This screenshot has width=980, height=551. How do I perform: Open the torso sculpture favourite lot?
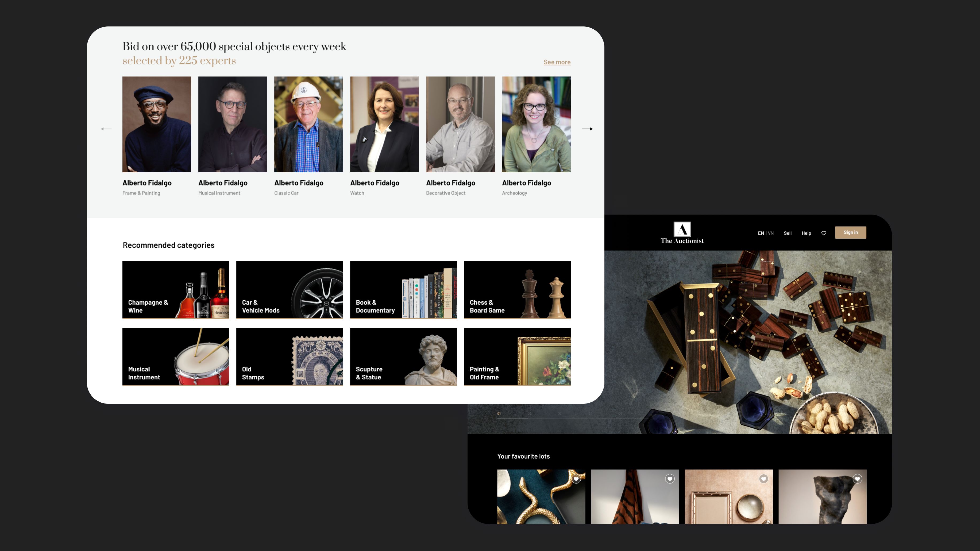click(x=822, y=497)
